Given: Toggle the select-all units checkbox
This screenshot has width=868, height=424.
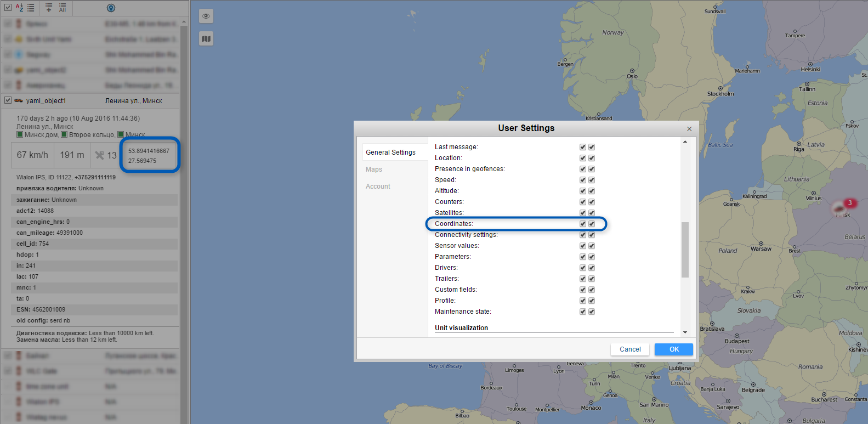Looking at the screenshot, I should coord(8,8).
